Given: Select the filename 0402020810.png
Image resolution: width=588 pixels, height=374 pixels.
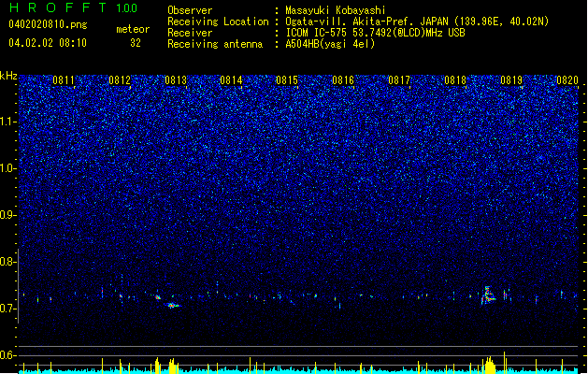Looking at the screenshot, I should (48, 24).
